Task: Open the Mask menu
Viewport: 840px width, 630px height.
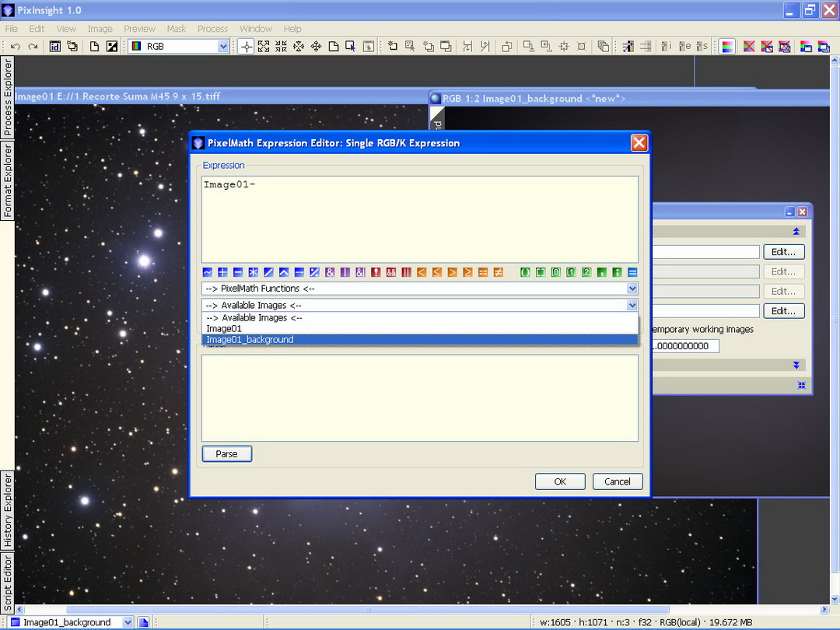Action: click(x=177, y=29)
